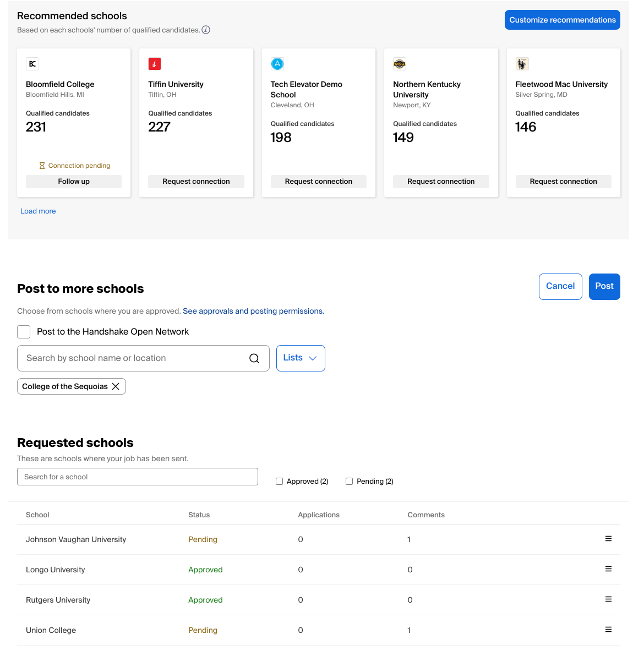Open the Lists dropdown

coord(301,358)
